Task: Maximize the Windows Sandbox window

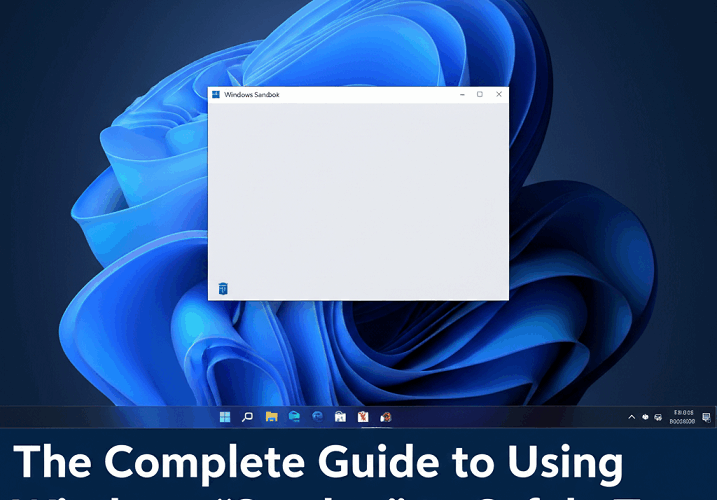Action: click(480, 94)
